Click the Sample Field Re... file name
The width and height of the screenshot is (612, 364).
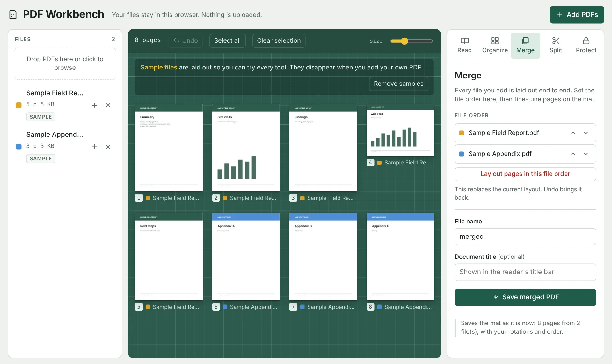point(55,93)
